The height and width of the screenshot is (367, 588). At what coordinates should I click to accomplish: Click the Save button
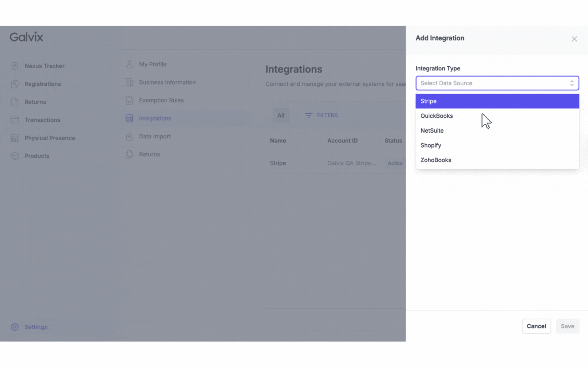(567, 326)
